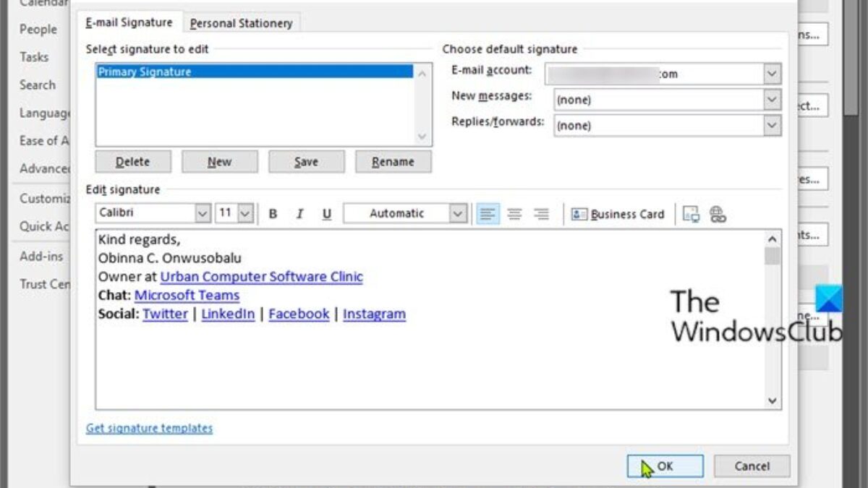Image resolution: width=868 pixels, height=488 pixels.
Task: Open the Replies/forwards signature dropdown
Action: click(773, 125)
